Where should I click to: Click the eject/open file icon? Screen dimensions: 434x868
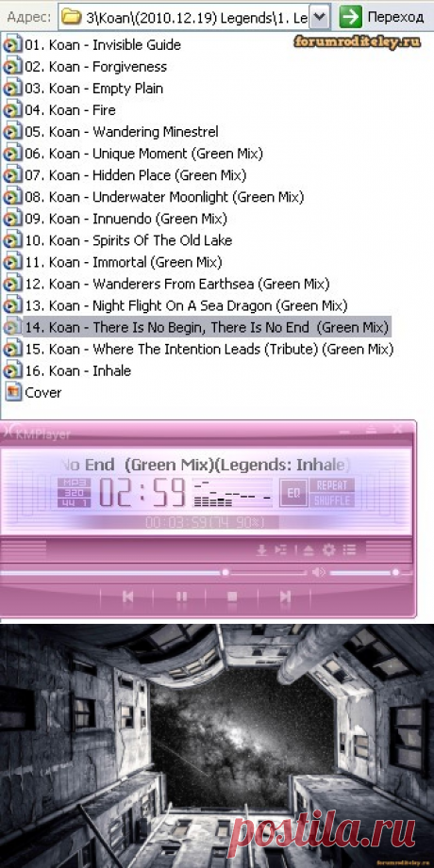309,550
